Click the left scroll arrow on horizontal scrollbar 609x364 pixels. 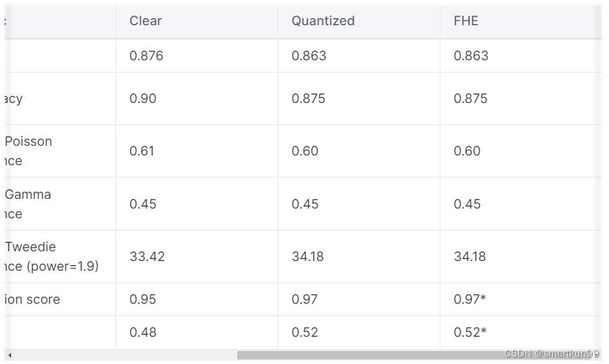pos(10,355)
